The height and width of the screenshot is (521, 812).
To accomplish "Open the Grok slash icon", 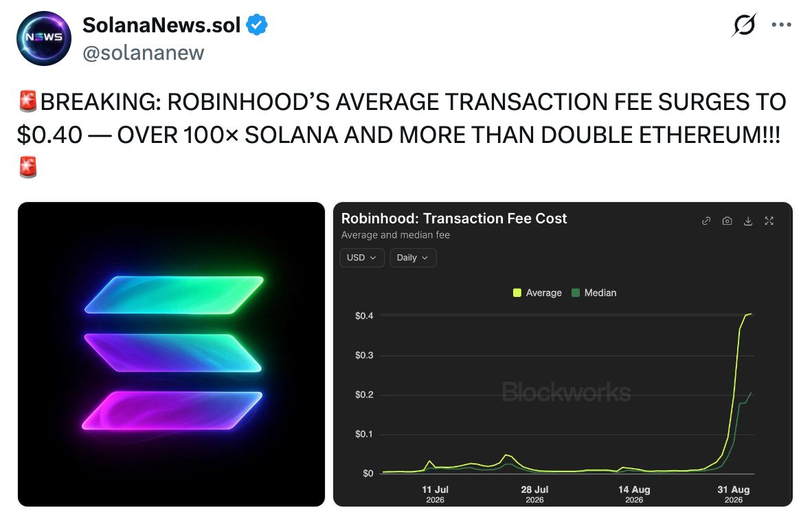I will point(744,24).
